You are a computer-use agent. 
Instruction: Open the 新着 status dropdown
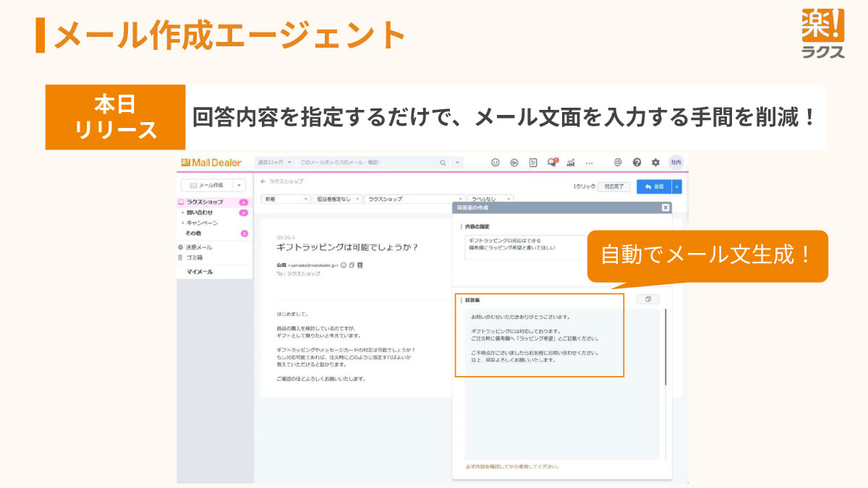tap(284, 199)
